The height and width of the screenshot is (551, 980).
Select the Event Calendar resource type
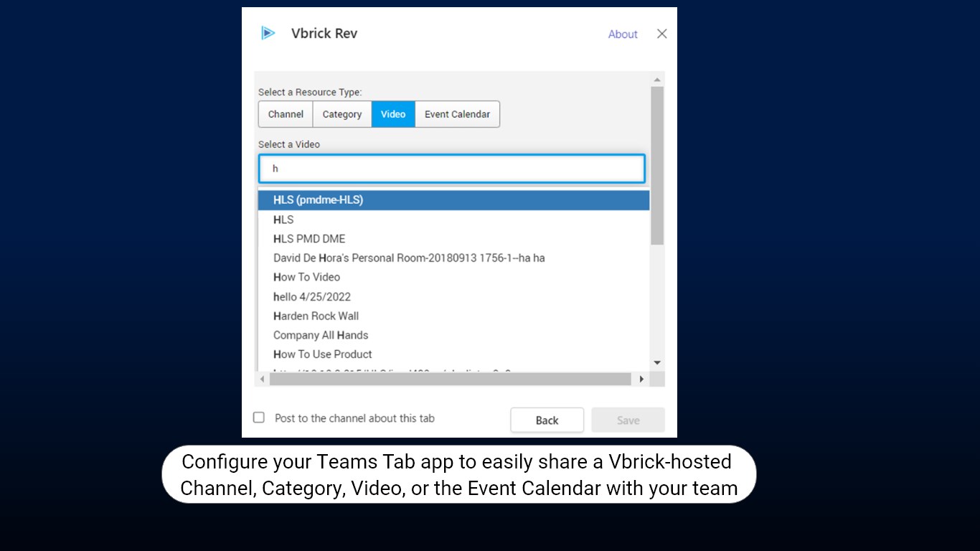[457, 114]
